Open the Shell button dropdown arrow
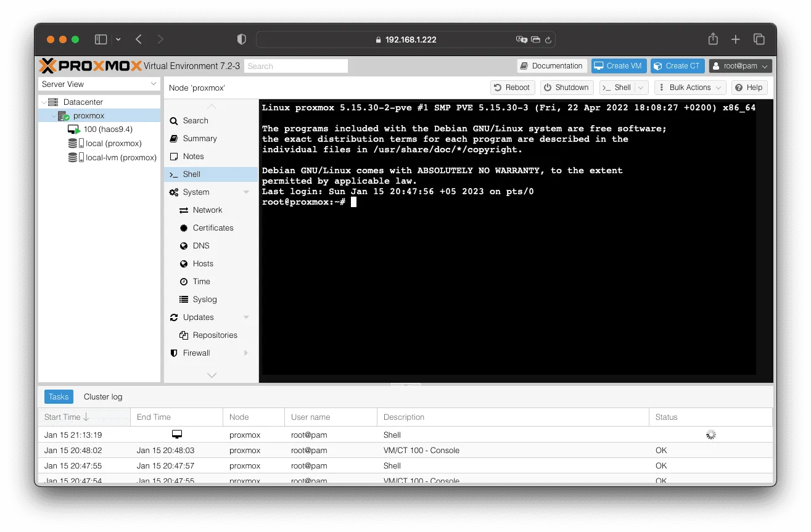The width and height of the screenshot is (811, 532). pos(641,88)
